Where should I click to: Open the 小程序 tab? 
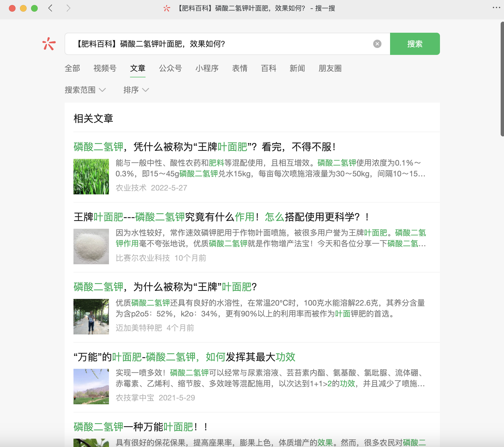(x=207, y=68)
